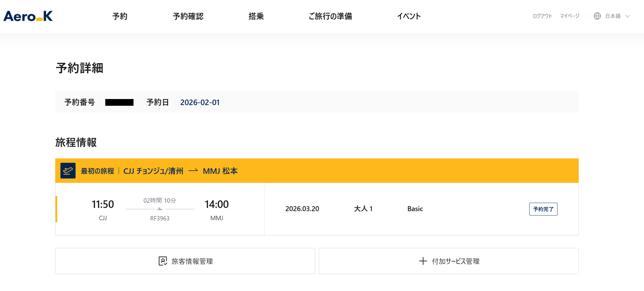Click the 予約完了 status badge

pyautogui.click(x=543, y=209)
